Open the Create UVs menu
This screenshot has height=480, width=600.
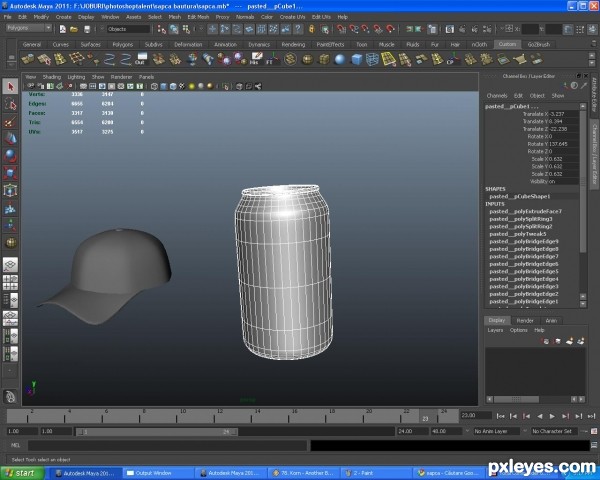pyautogui.click(x=292, y=17)
